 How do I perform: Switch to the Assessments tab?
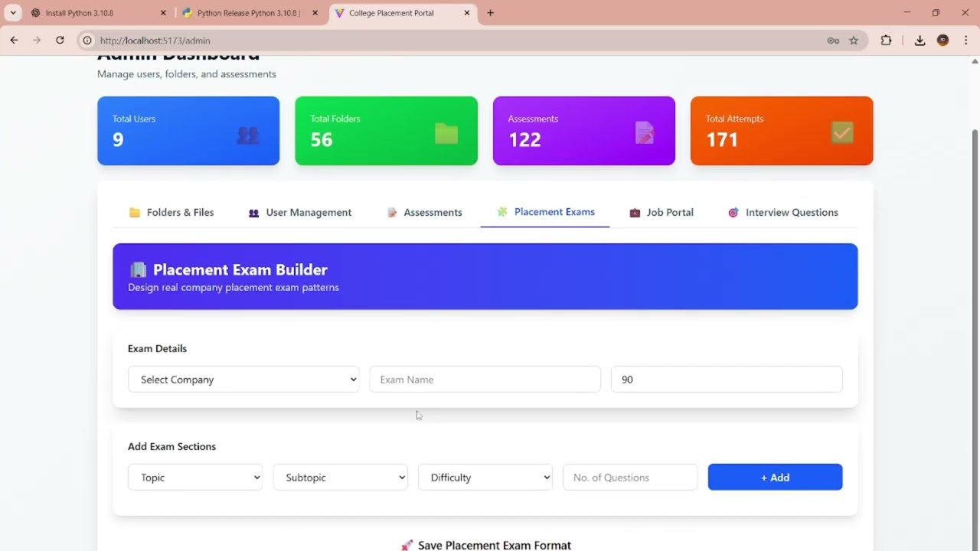(425, 213)
